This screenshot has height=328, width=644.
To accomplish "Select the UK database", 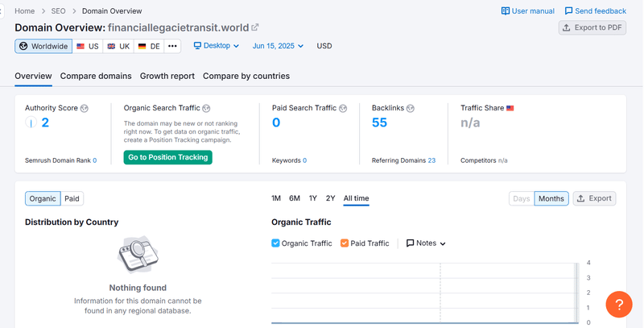I will [118, 46].
